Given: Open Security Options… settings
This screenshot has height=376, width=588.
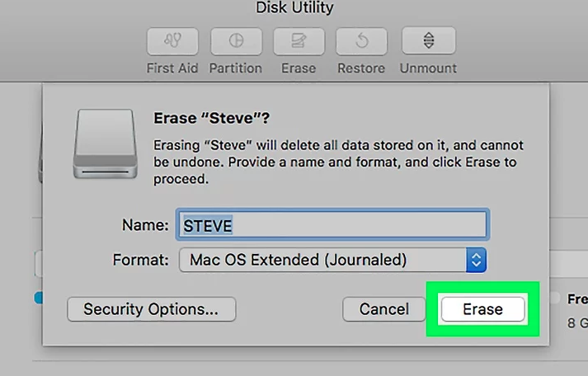Looking at the screenshot, I should pos(152,309).
